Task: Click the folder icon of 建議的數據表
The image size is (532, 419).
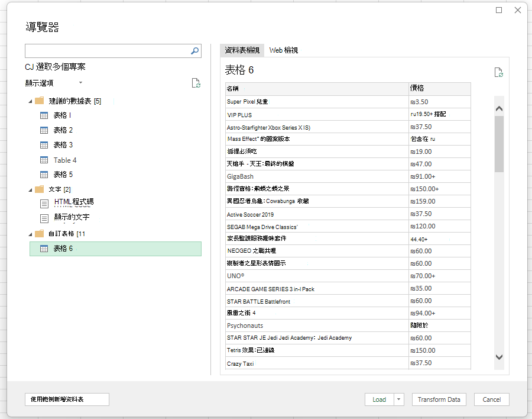Action: [40, 101]
